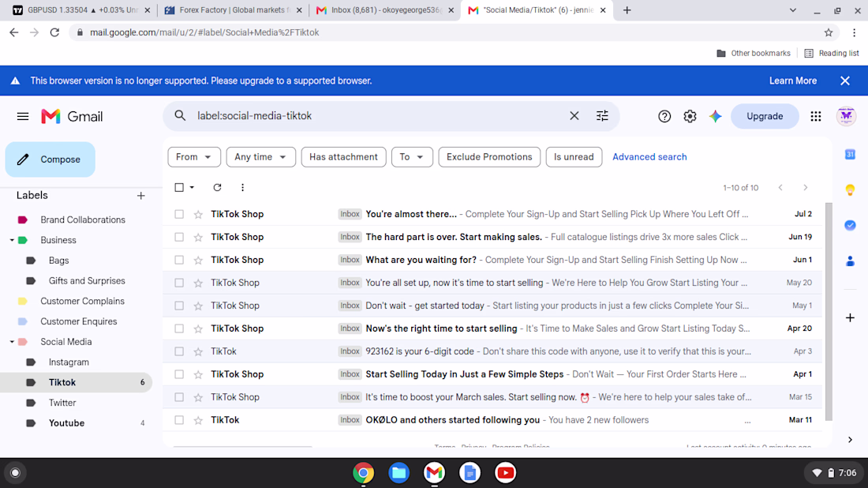
Task: Star the 6-digit code email from TikTok
Action: pyautogui.click(x=198, y=351)
